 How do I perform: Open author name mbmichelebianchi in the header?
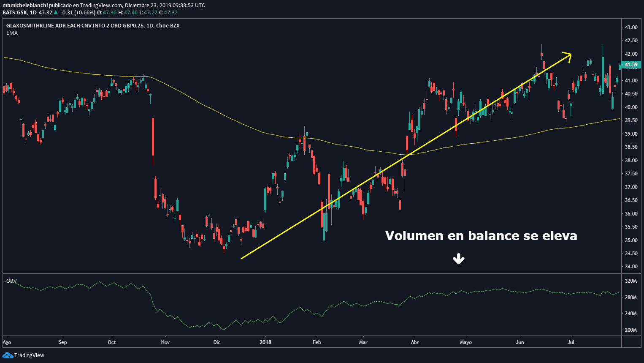(25, 5)
